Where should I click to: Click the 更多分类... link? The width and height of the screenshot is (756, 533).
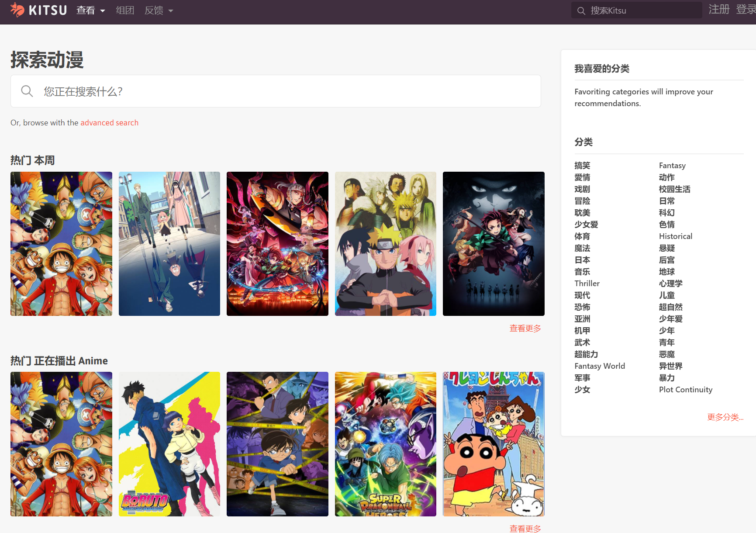[725, 417]
